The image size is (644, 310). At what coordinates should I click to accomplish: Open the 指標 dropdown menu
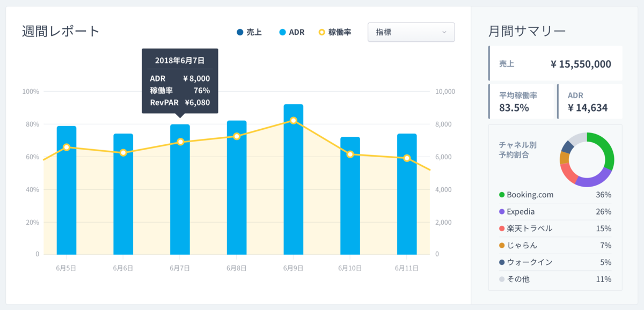click(411, 32)
